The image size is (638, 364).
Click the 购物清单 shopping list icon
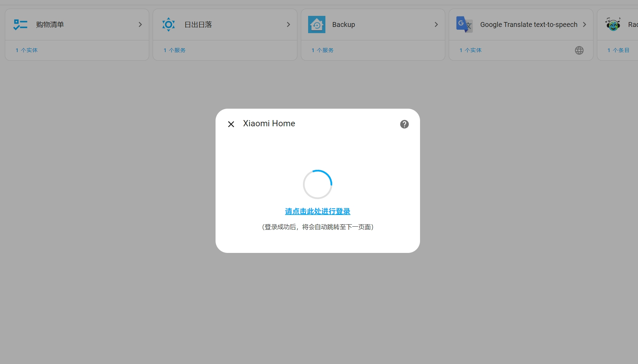20,24
